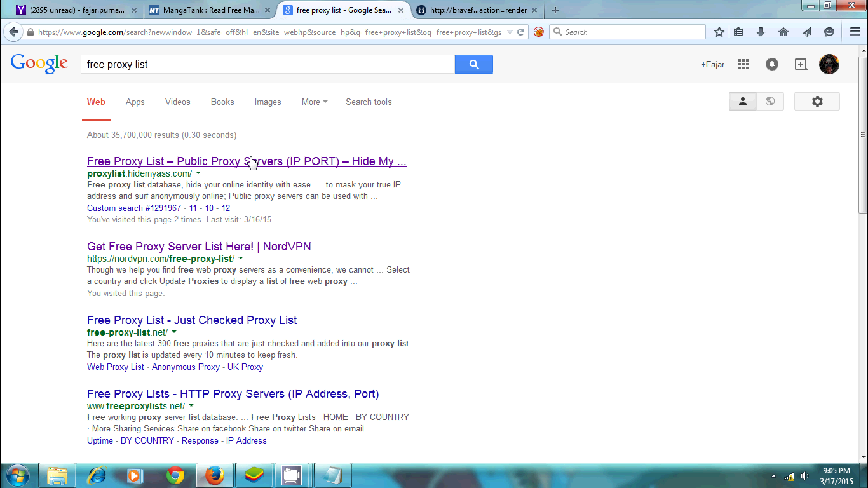Open the Custom search #1291967 sitelink
The image size is (868, 488).
coord(134,208)
